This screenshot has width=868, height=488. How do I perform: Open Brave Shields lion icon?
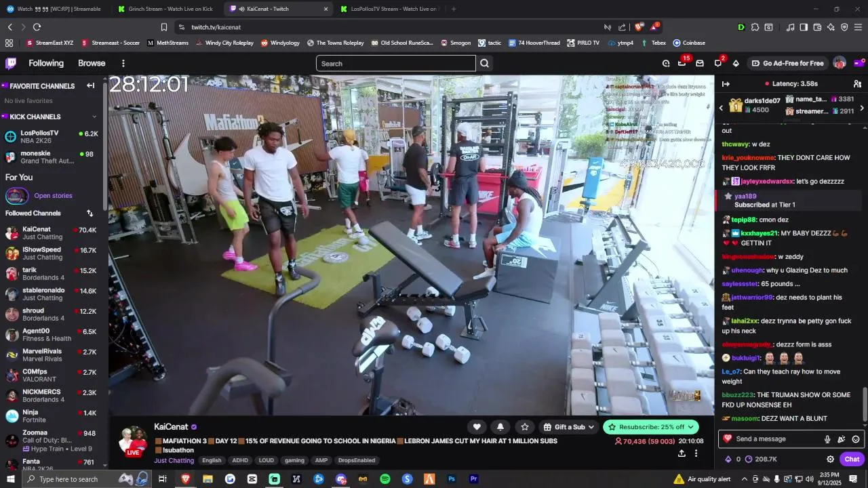pos(639,27)
